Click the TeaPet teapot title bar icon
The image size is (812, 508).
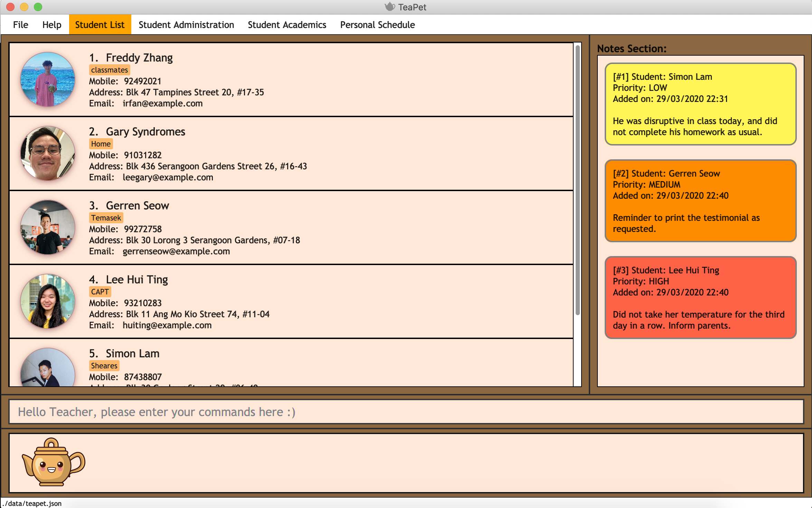[390, 7]
